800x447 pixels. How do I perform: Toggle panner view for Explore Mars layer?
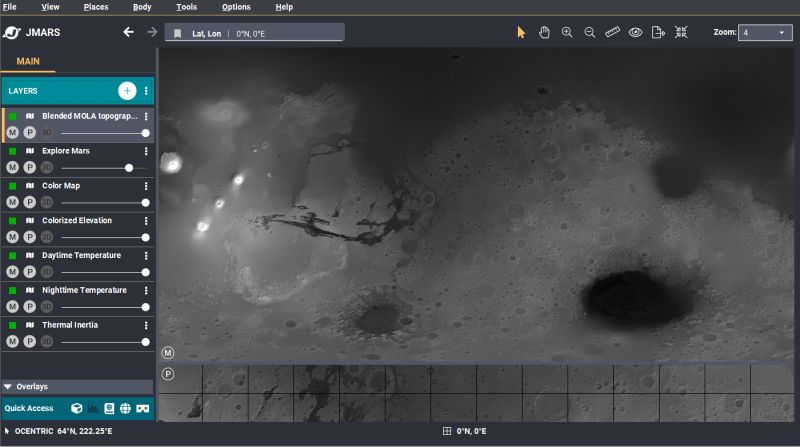[x=30, y=167]
